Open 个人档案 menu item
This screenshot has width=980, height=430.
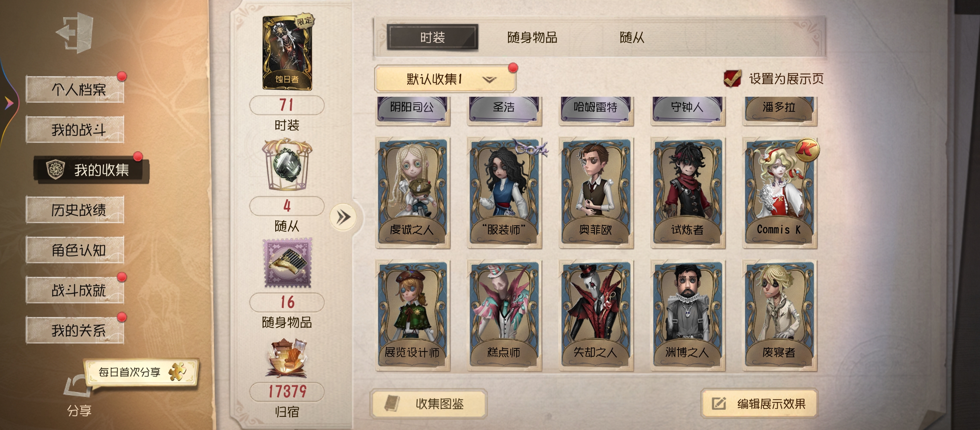75,89
